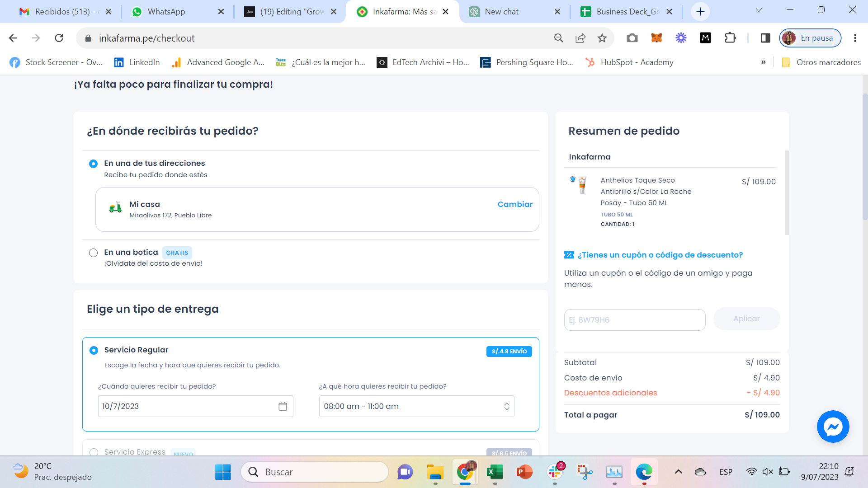The image size is (868, 488).
Task: Choose the Servicio Regular delivery option
Action: (94, 350)
